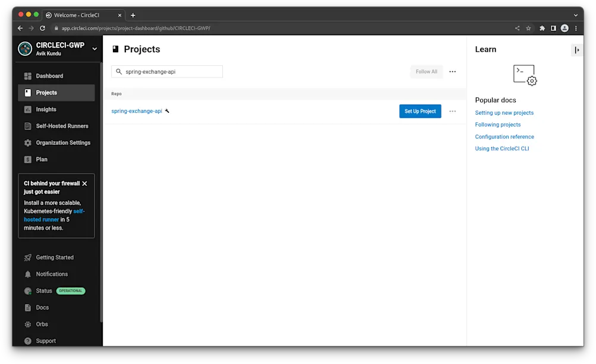The image size is (596, 364).
Task: Open the spring-exchange-api row options menu
Action: pyautogui.click(x=452, y=111)
